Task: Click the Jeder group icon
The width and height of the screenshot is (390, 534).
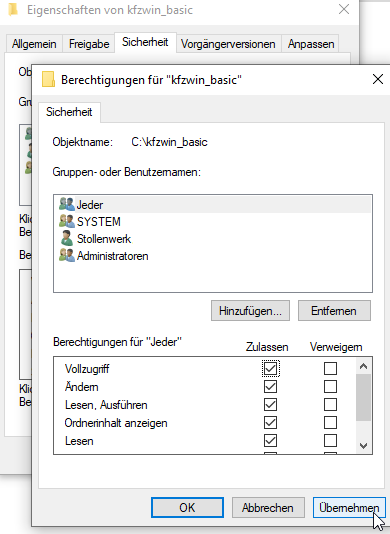Action: click(x=67, y=204)
